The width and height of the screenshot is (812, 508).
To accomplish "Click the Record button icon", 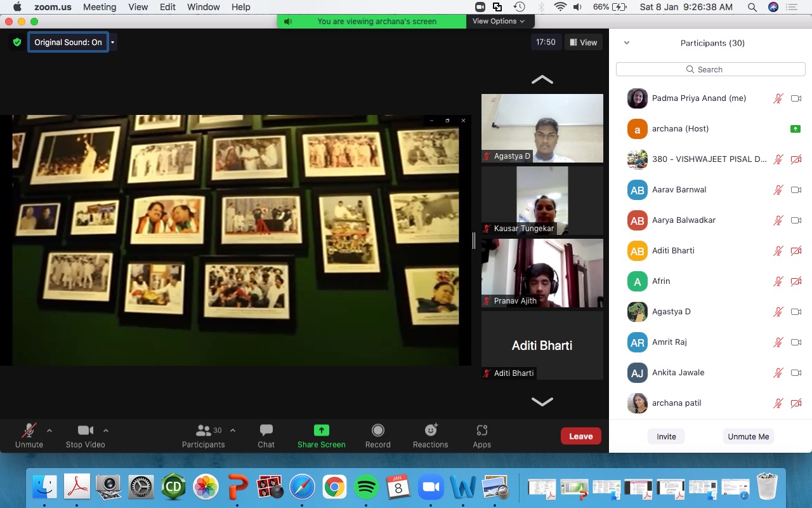I will pos(377,431).
